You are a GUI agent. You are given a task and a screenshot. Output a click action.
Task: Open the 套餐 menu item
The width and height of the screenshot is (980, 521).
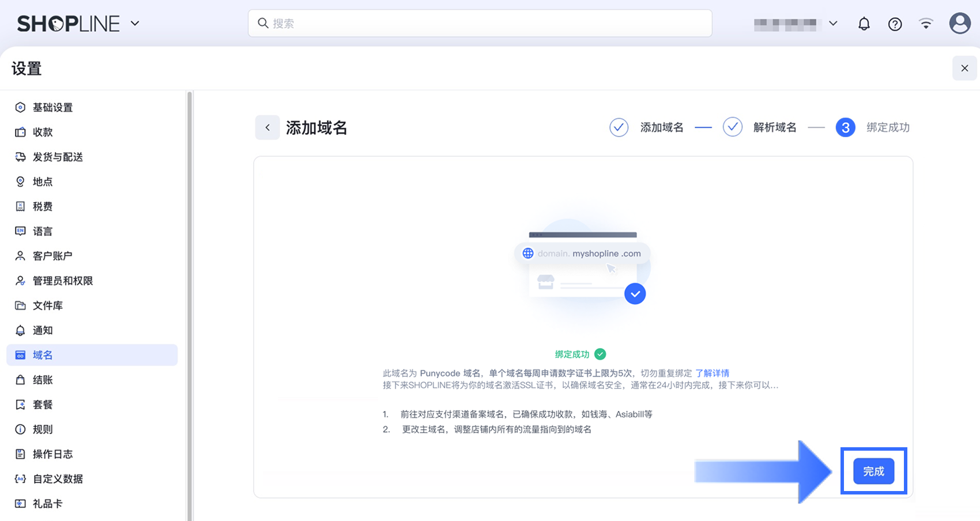92,405
